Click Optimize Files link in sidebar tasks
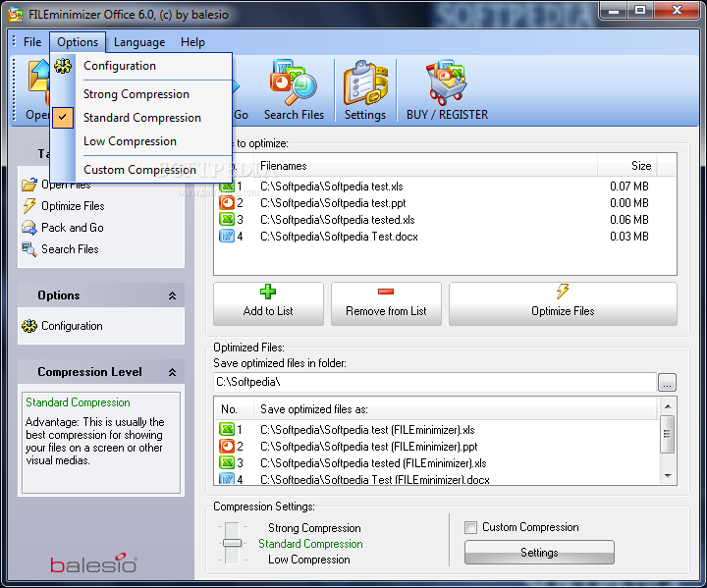The image size is (707, 588). pyautogui.click(x=73, y=206)
